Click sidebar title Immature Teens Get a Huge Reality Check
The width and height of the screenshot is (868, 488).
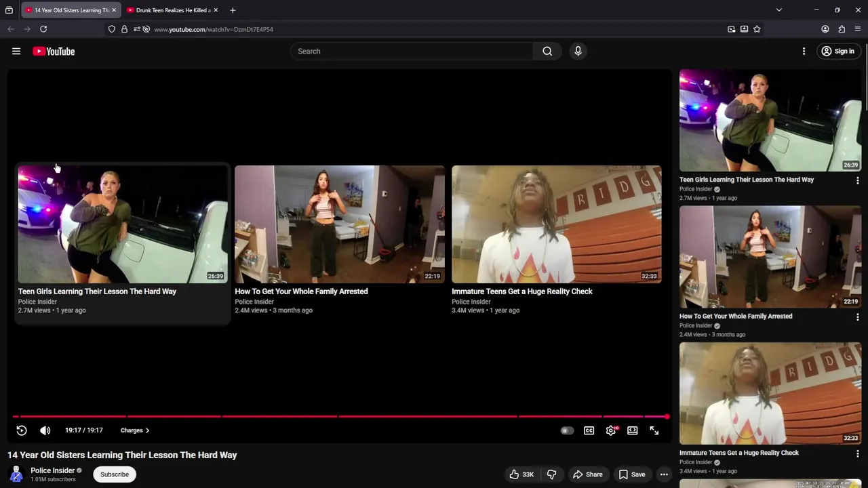pyautogui.click(x=739, y=453)
